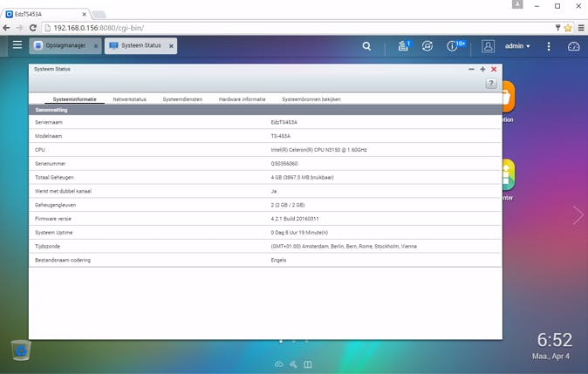
Task: Maximize Systeem Status window with plus icon
Action: click(x=482, y=69)
